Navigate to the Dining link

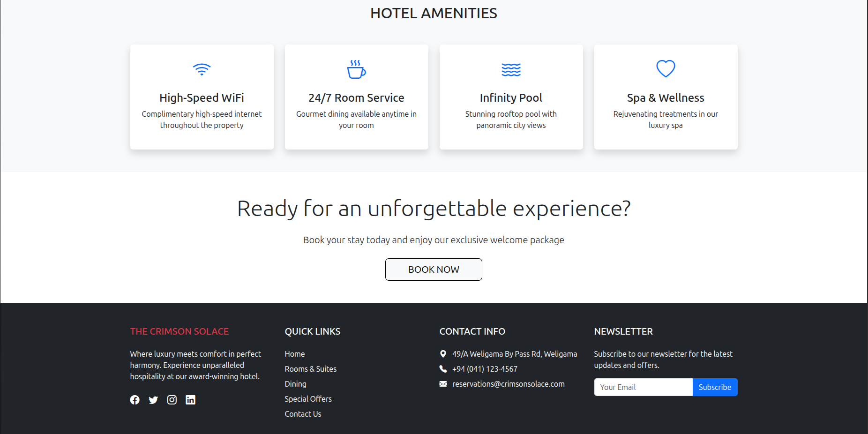tap(295, 384)
